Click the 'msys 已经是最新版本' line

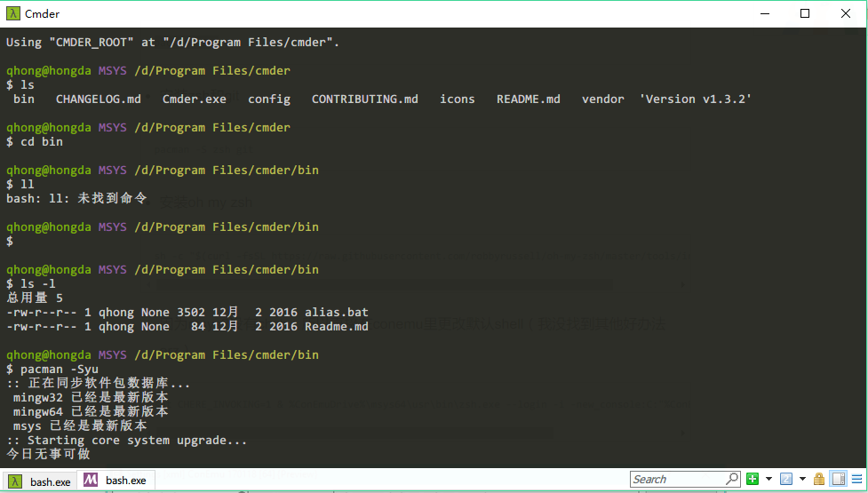click(x=80, y=425)
